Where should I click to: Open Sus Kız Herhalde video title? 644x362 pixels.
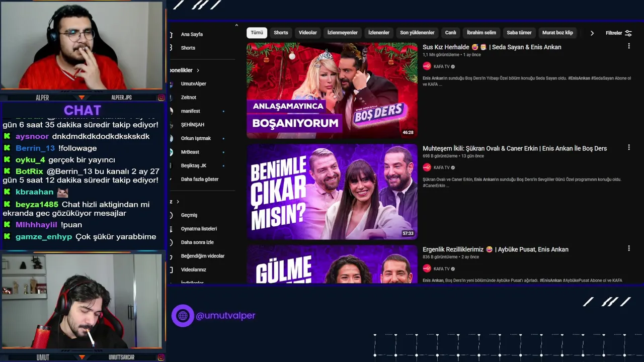pos(492,47)
